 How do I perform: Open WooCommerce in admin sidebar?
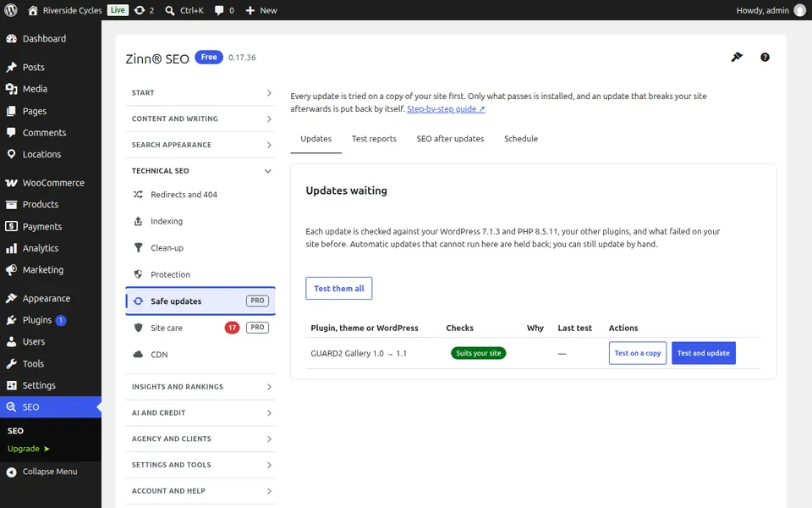[51, 183]
